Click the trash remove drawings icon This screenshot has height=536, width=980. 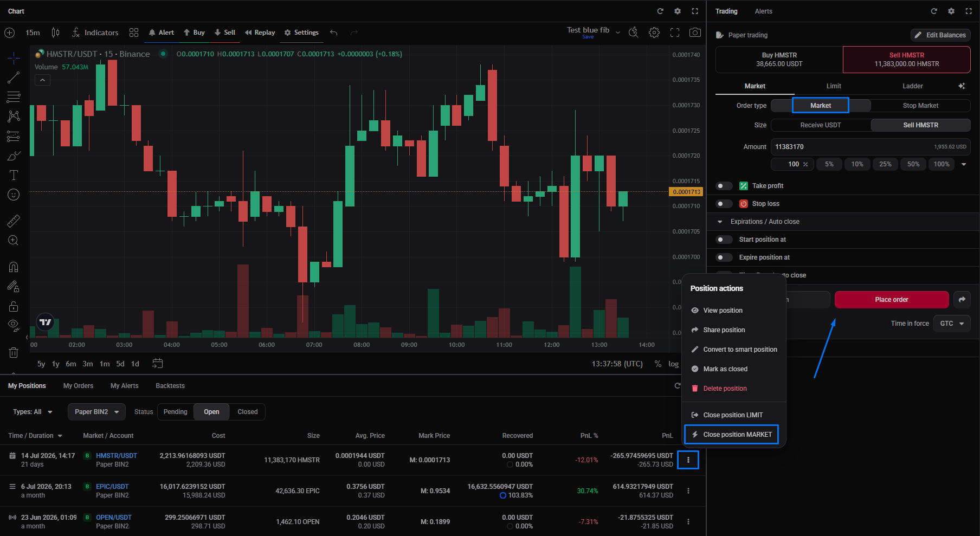[14, 352]
